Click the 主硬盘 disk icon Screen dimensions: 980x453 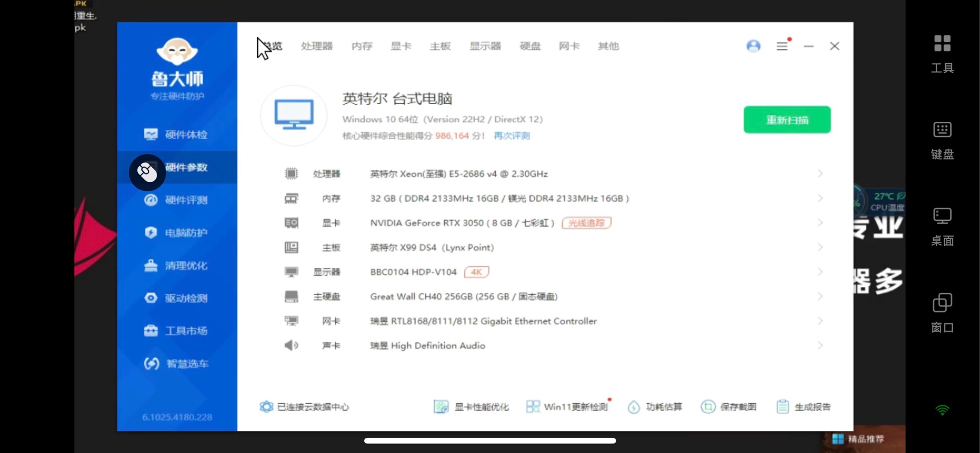tap(291, 296)
